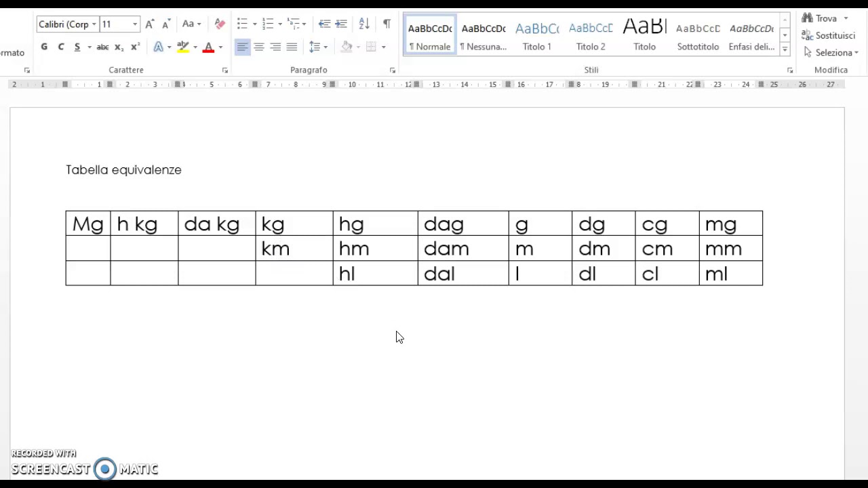868x488 pixels.
Task: Click Sostituisci to replace text
Action: pos(828,35)
